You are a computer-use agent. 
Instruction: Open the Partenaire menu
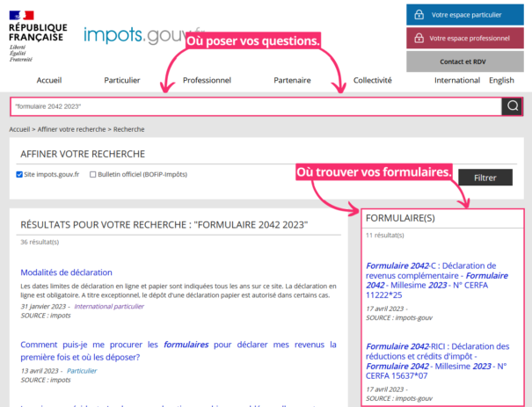[292, 80]
